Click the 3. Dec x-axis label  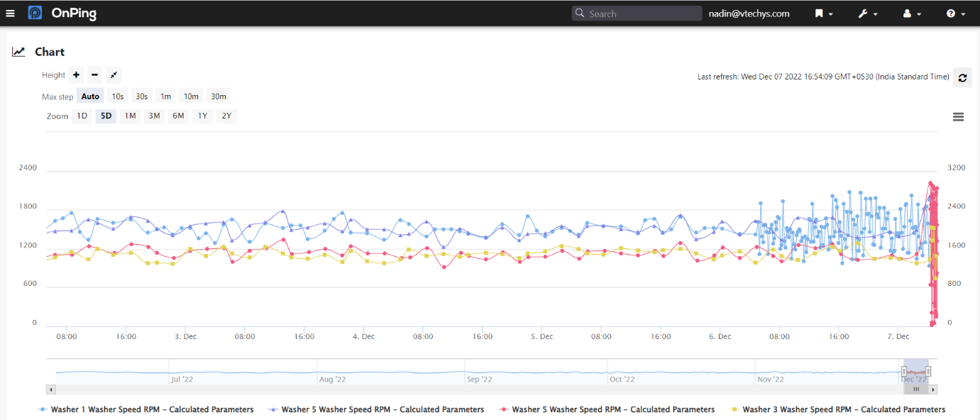coord(185,336)
